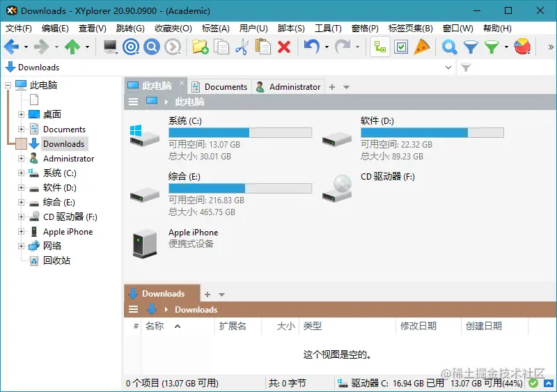The height and width of the screenshot is (392, 557).
Task: Add new tab in Downloads pane
Action: click(x=207, y=295)
